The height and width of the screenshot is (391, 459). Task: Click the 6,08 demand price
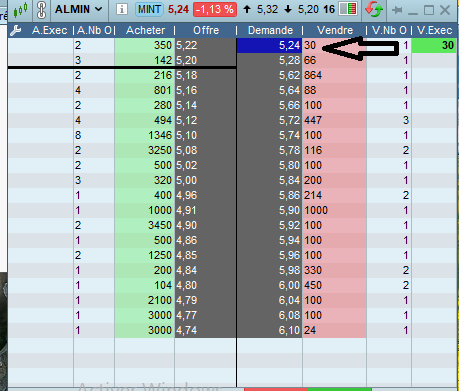(290, 315)
